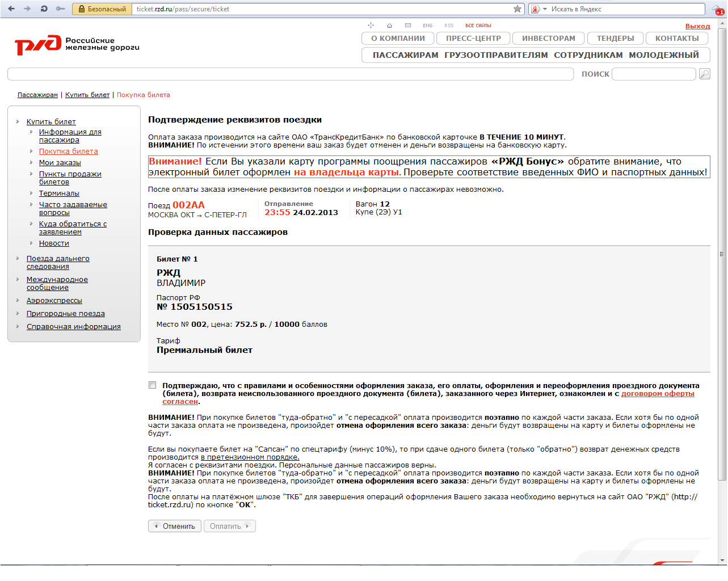Viewport: 728px width, 581px height.
Task: Open 'Купить билет' in the sidebar tree
Action: [x=51, y=121]
